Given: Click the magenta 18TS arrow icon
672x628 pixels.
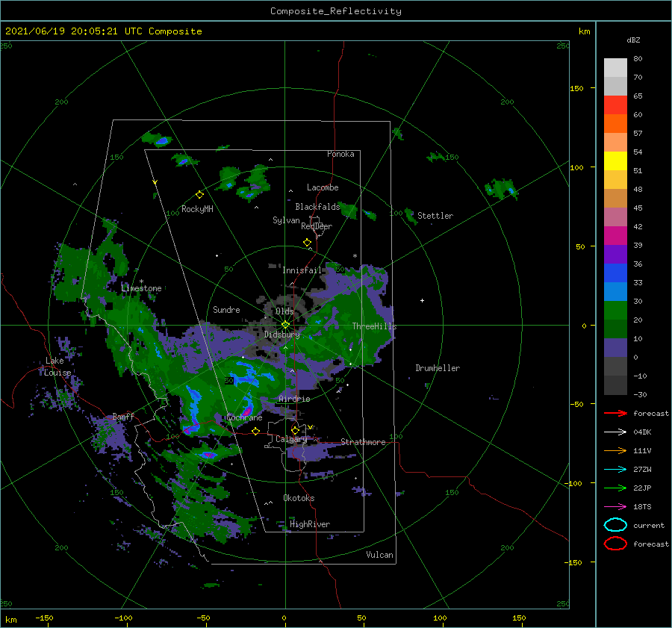Looking at the screenshot, I should coord(615,507).
